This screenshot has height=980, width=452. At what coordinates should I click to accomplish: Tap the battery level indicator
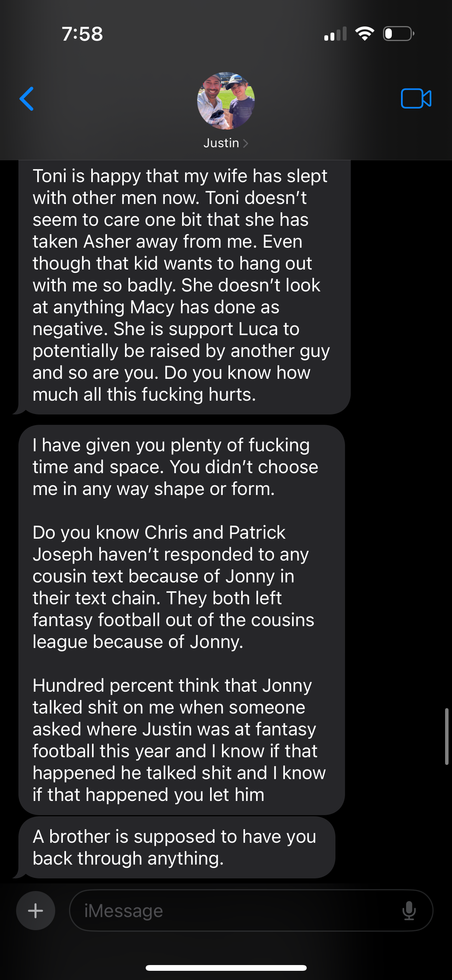pyautogui.click(x=398, y=34)
